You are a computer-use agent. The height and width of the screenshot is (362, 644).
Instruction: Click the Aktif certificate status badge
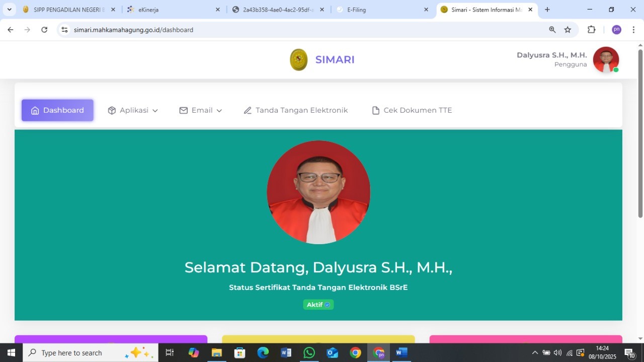(x=318, y=305)
